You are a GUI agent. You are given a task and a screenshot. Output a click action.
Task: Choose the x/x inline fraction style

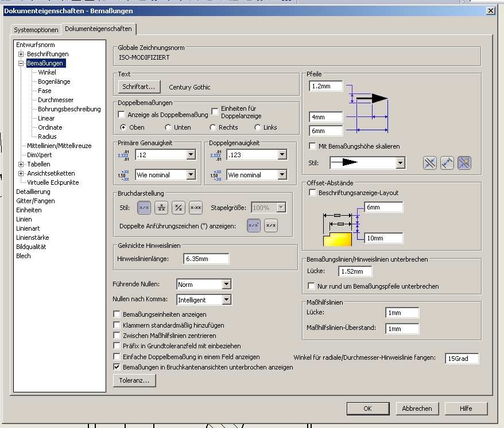click(144, 208)
